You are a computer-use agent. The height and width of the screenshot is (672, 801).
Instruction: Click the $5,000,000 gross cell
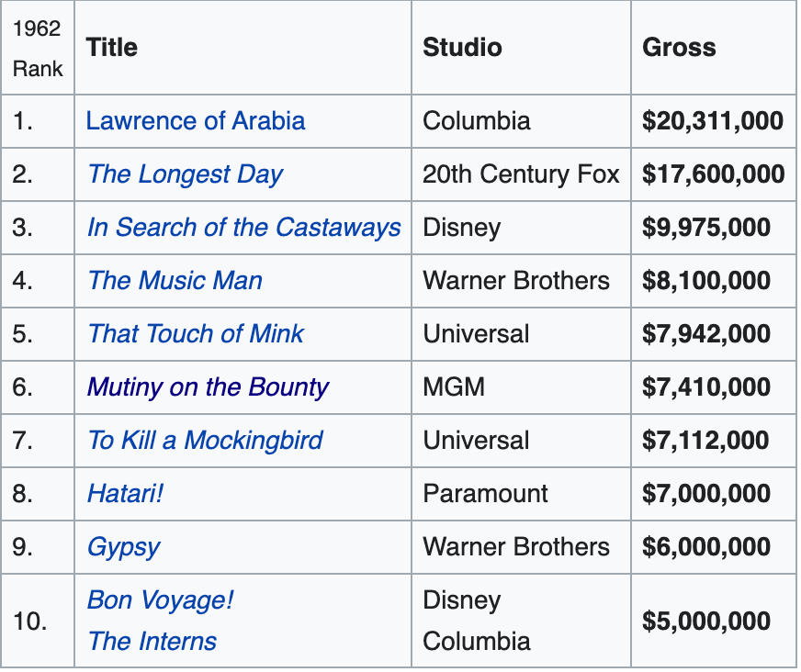(706, 621)
